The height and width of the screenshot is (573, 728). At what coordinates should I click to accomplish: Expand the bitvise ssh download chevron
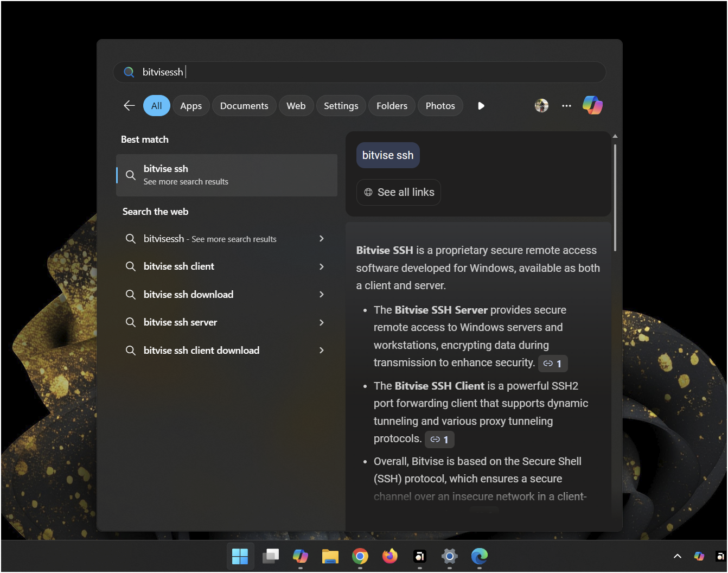pyautogui.click(x=322, y=295)
